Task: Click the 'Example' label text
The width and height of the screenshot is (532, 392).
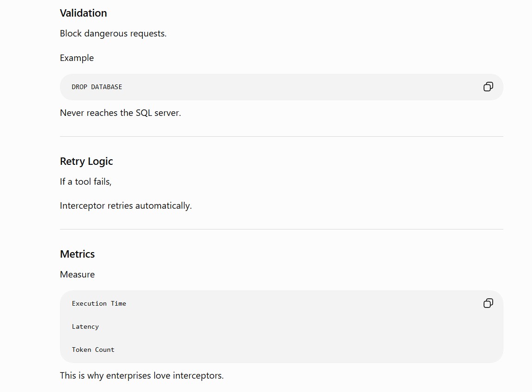Action: [77, 58]
